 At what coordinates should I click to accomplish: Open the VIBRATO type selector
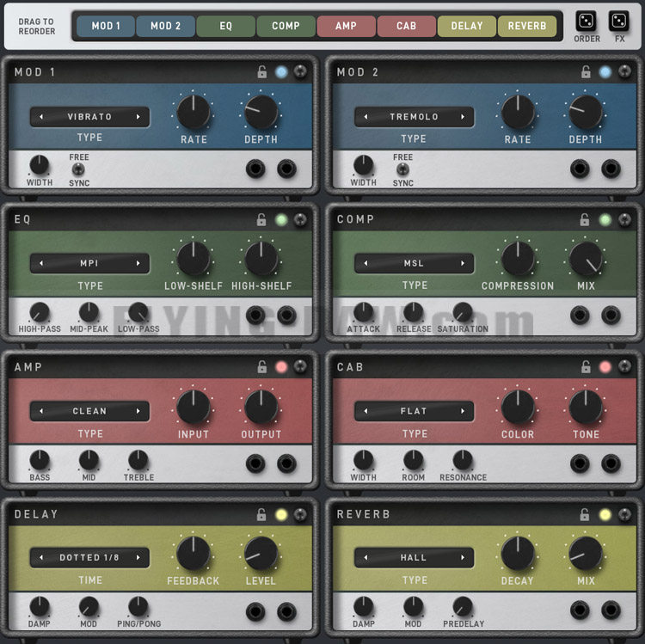89,117
